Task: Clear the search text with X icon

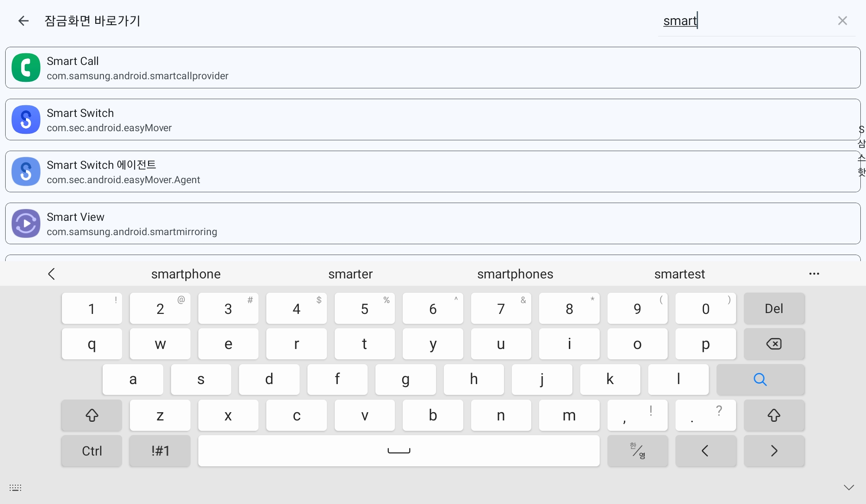Action: 842,21
